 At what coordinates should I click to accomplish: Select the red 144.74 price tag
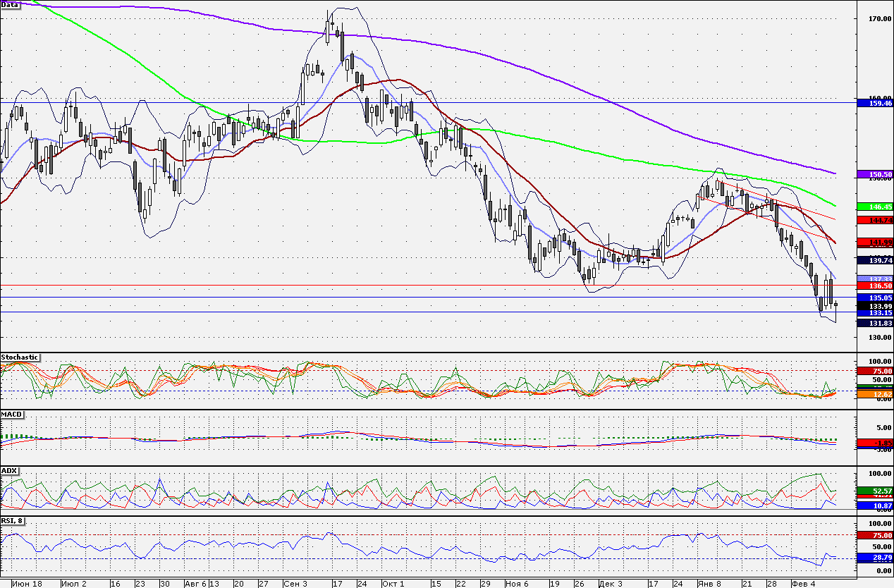tap(875, 221)
